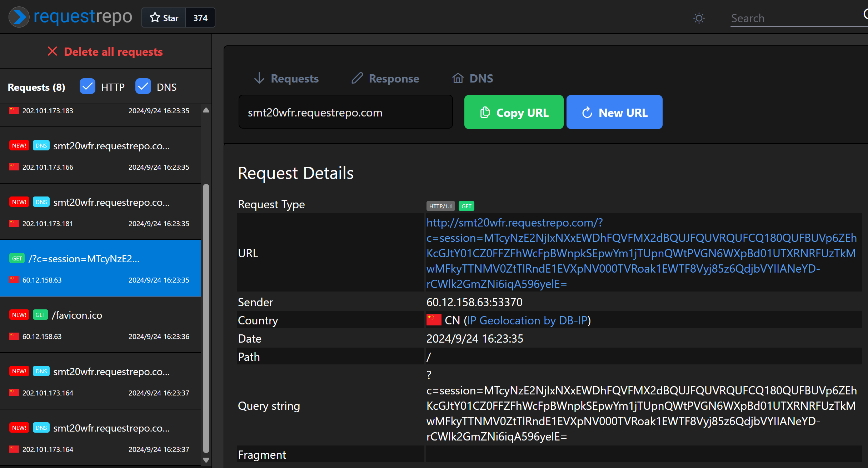Click the scroll up arrow in request list
The width and height of the screenshot is (868, 468).
click(206, 110)
